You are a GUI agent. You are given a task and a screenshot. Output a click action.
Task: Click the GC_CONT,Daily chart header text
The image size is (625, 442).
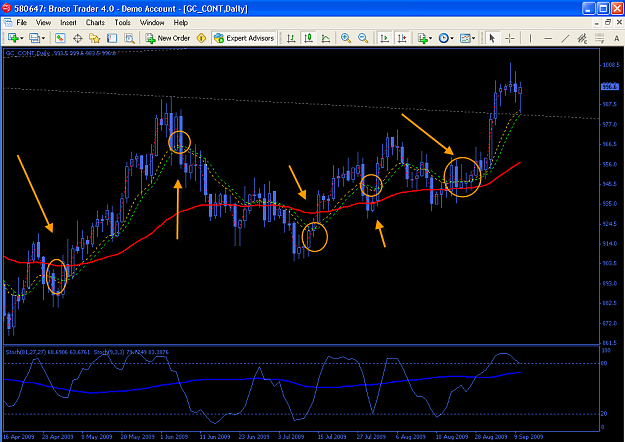(27, 53)
